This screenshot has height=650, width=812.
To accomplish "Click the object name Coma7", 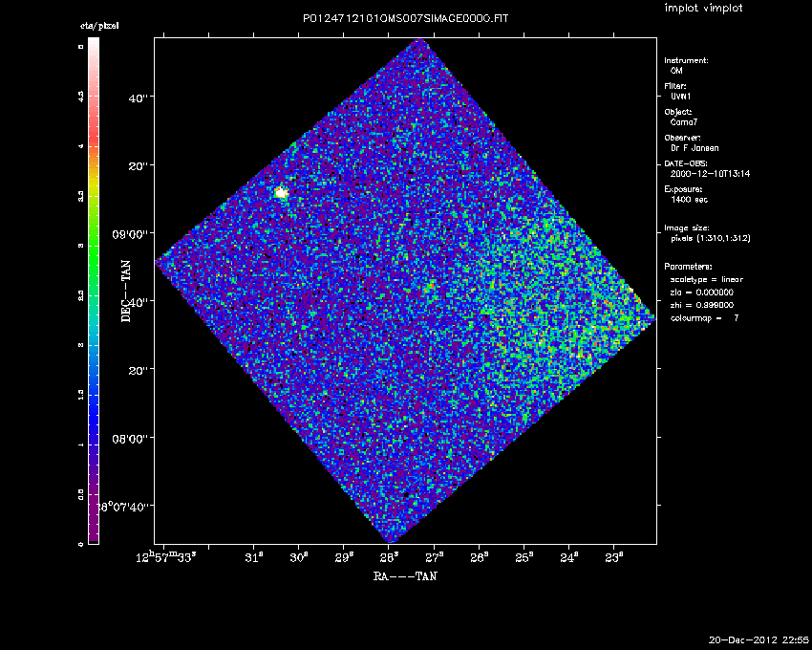I will (x=684, y=121).
